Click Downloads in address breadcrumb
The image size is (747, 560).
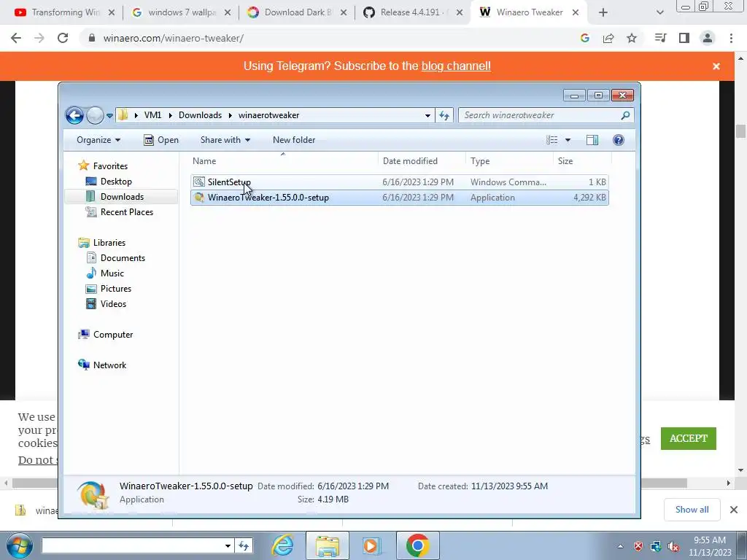(x=200, y=115)
